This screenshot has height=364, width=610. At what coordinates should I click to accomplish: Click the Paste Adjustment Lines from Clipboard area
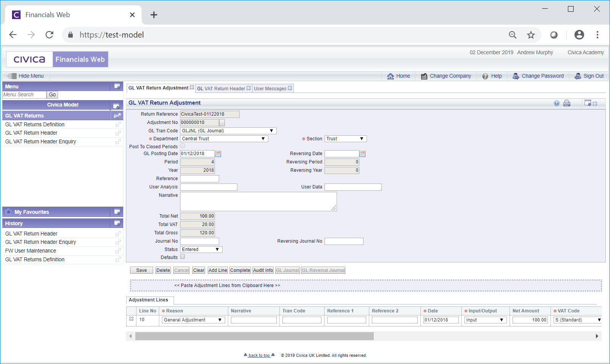(x=366, y=286)
